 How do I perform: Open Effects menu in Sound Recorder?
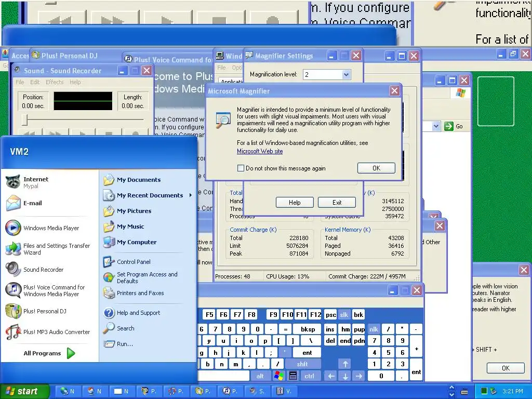(x=55, y=82)
